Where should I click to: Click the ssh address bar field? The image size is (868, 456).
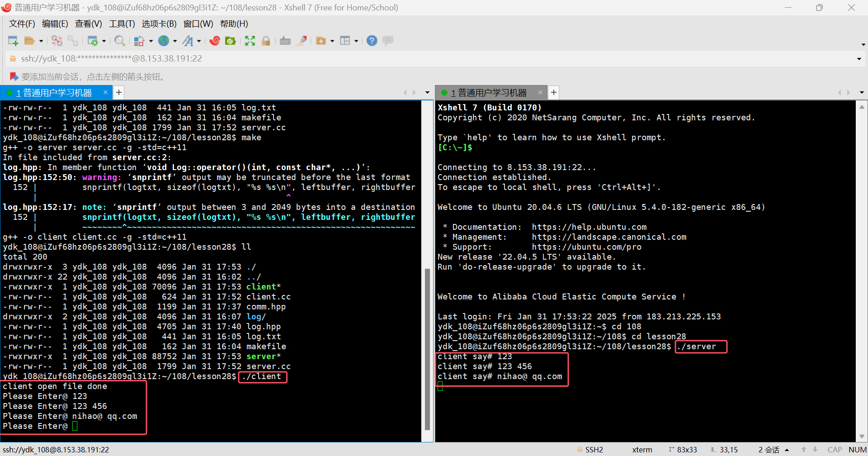pyautogui.click(x=429, y=59)
